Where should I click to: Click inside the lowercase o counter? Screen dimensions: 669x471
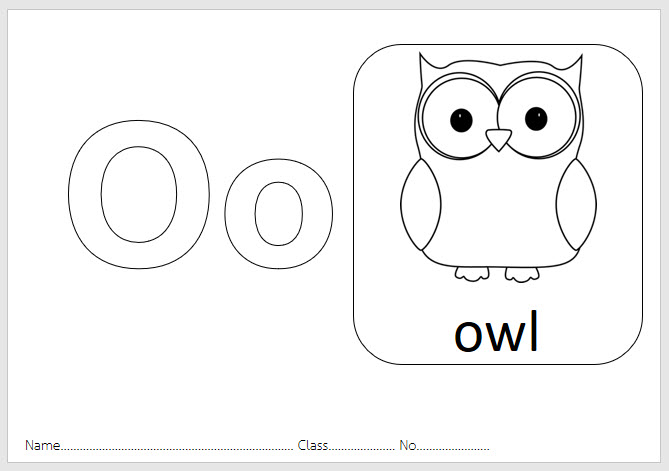pos(279,214)
